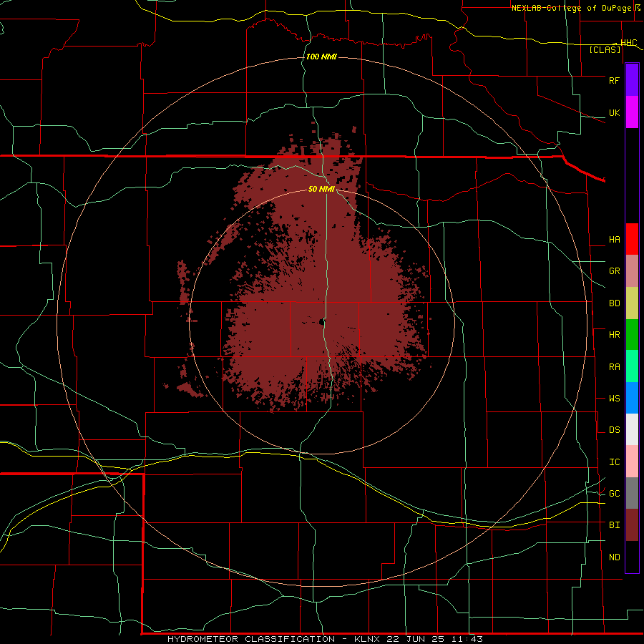Click the 'GR' legend label
This screenshot has height=644, width=644.
pyautogui.click(x=614, y=271)
